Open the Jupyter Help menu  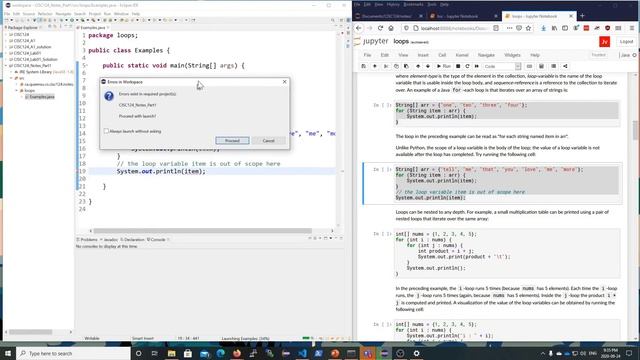pyautogui.click(x=535, y=55)
